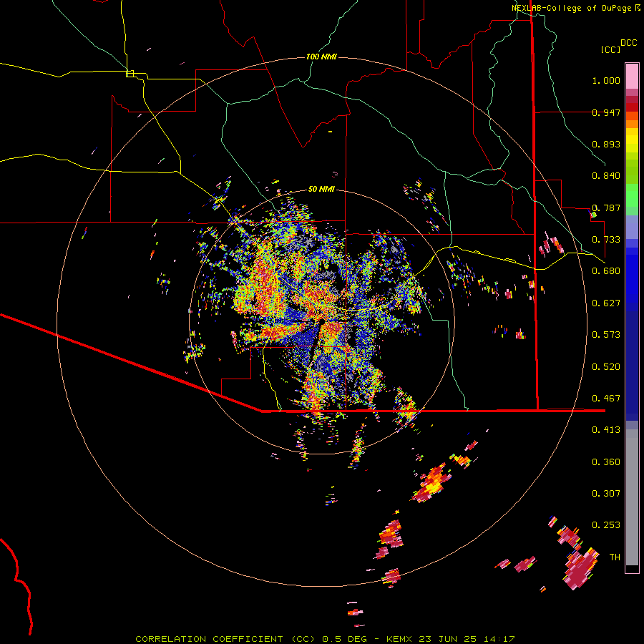
Task: Click the 0.680 scale value
Action: point(606,271)
